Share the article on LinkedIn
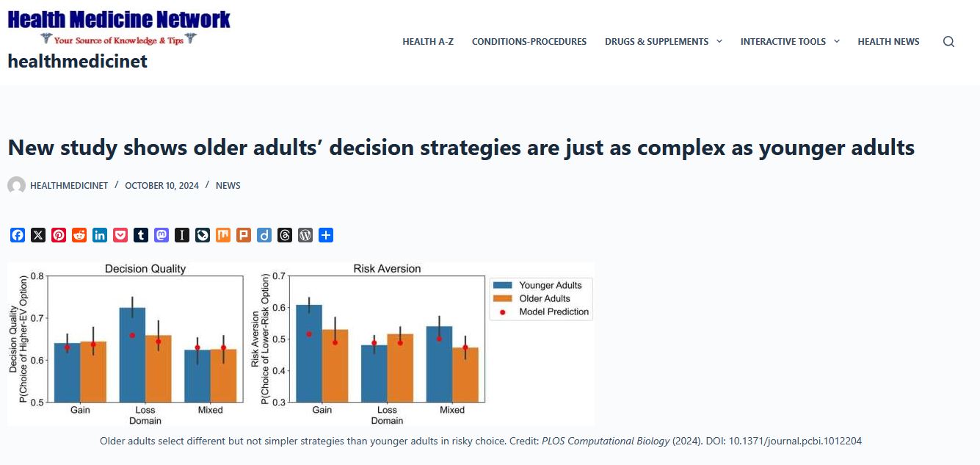Screen dimensions: 980x465 pos(100,235)
